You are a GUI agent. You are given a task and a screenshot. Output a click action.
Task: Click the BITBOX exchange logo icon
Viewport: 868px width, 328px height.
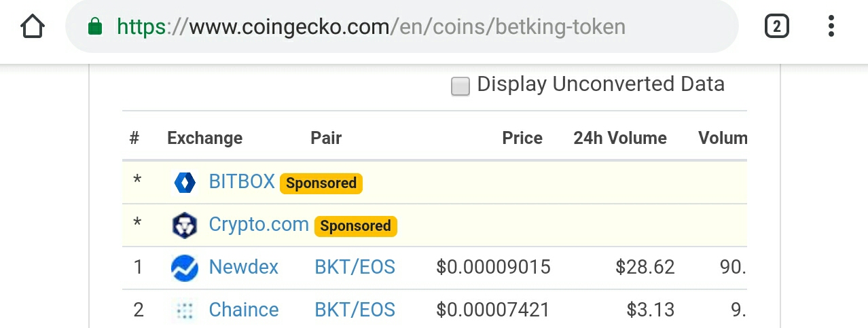coord(185,183)
